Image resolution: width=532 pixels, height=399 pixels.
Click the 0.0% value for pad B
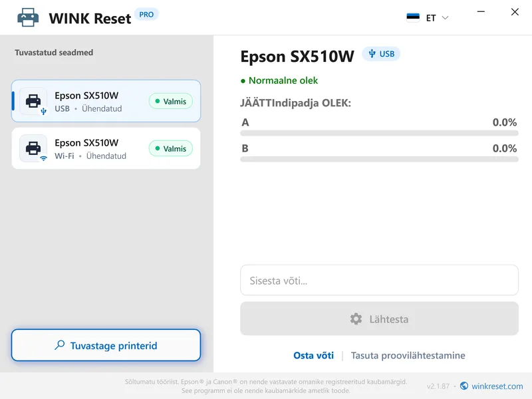[505, 148]
